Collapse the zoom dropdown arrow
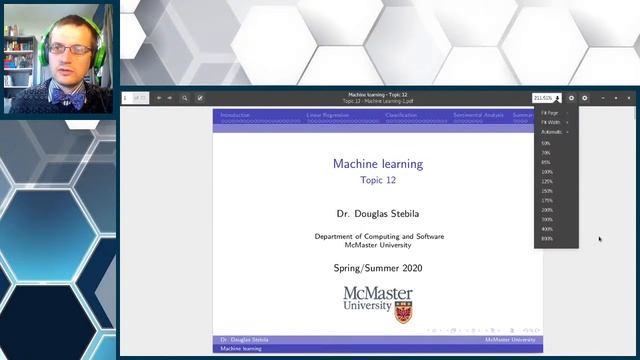 click(558, 98)
